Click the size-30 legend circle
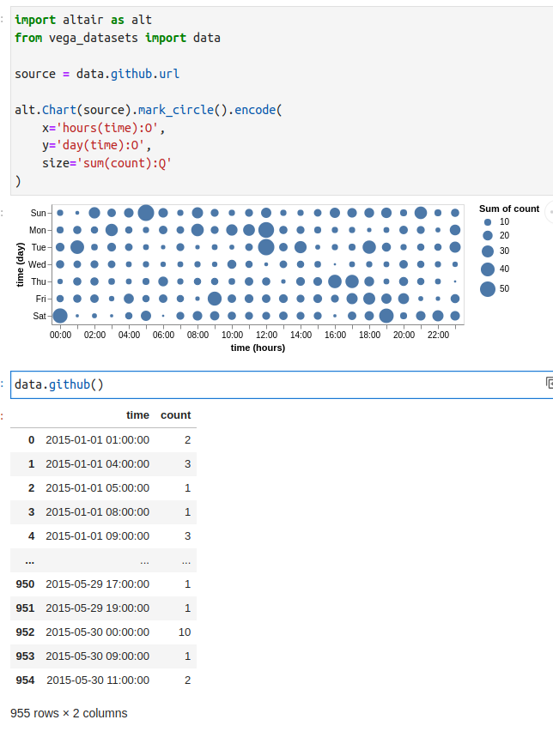This screenshot has width=553, height=756. click(489, 253)
